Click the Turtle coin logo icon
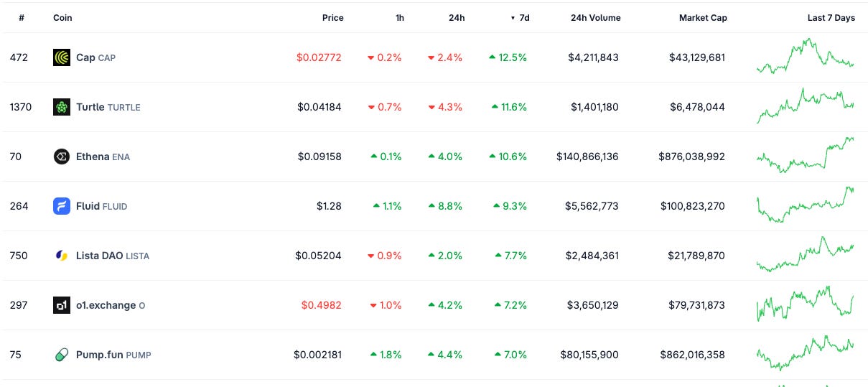Viewport: 868px width, 387px height. pyautogui.click(x=62, y=107)
